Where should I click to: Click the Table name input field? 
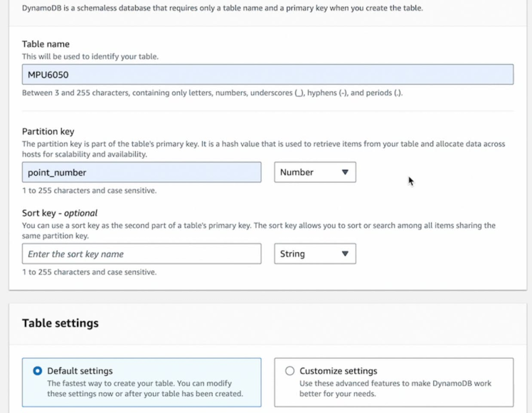[x=267, y=75]
